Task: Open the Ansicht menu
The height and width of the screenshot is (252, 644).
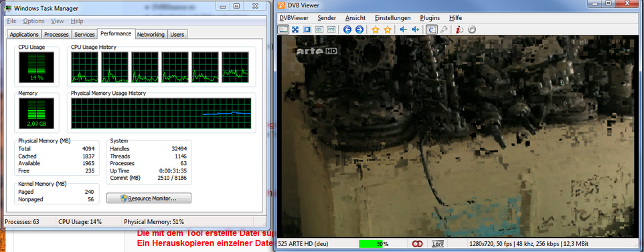Action: pyautogui.click(x=355, y=18)
